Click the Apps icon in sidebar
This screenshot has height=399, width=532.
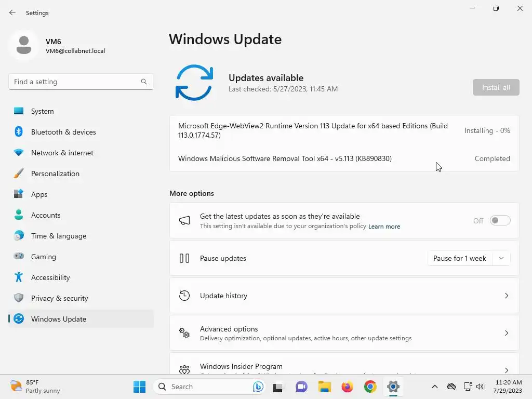(x=19, y=194)
